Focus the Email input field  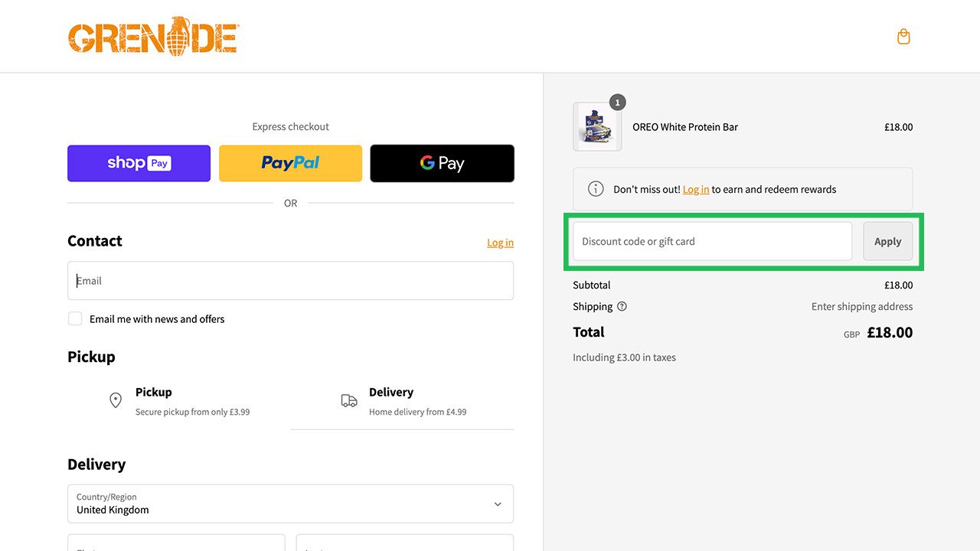pyautogui.click(x=290, y=281)
